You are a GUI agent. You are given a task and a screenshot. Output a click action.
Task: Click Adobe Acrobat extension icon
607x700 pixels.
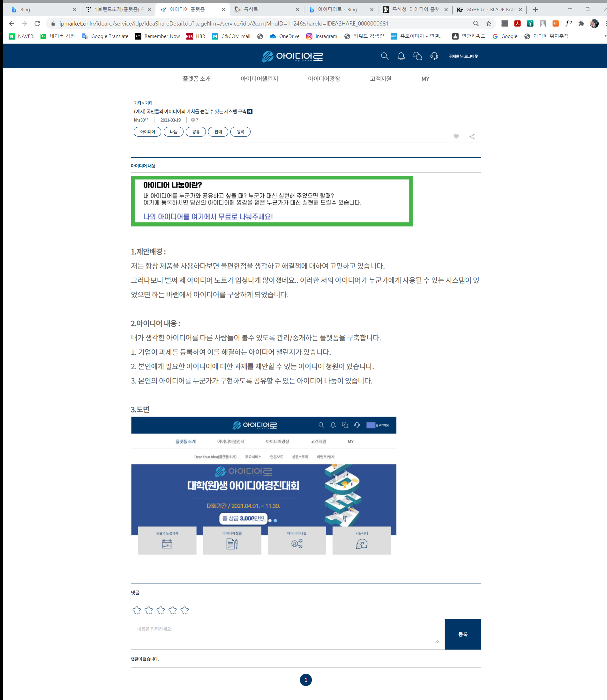(x=517, y=23)
